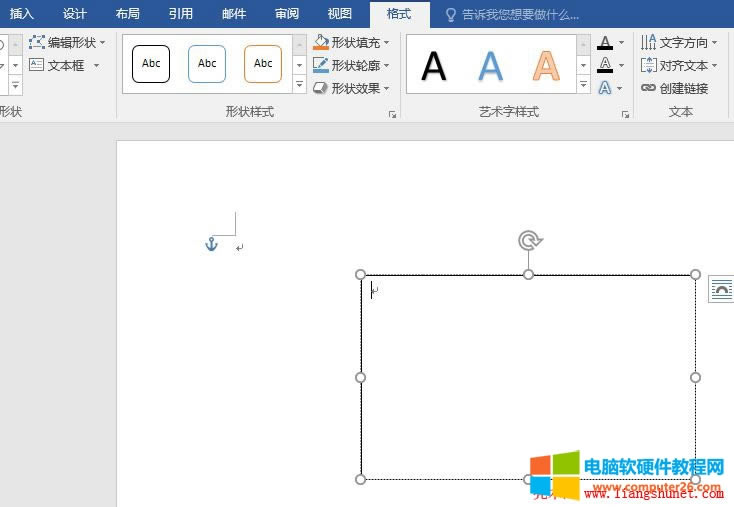Switch to the 插入 (Insert) tab

point(22,14)
